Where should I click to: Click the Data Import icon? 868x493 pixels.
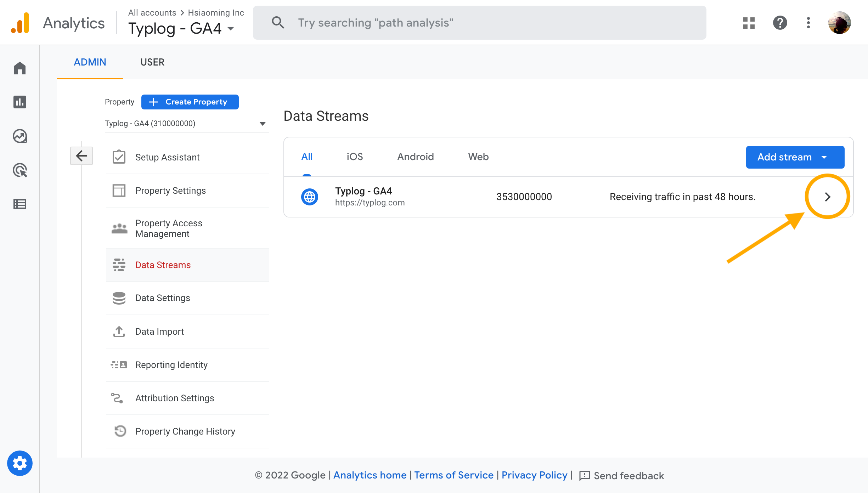point(119,331)
